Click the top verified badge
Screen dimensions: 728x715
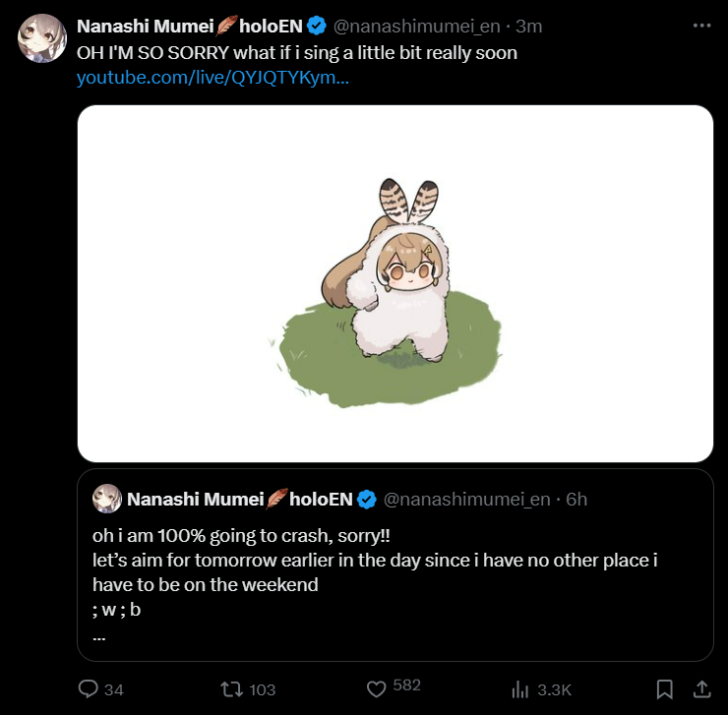tap(318, 26)
